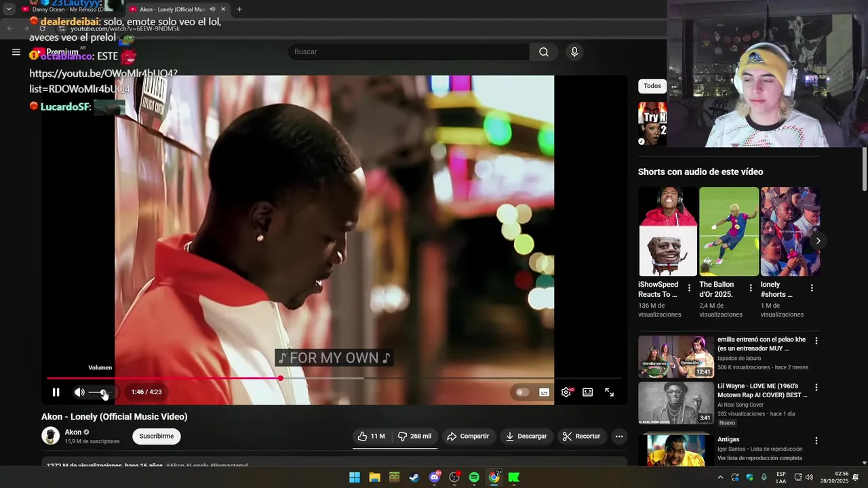Open the system tray volume control
The image size is (868, 488).
click(809, 477)
